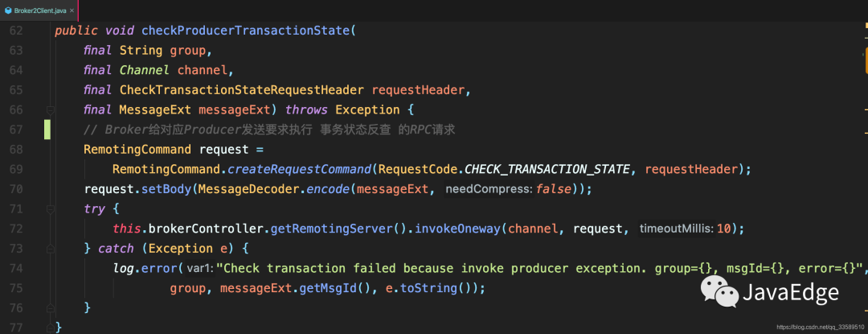Click the WeChat logo next to JavaEdge

click(x=719, y=292)
